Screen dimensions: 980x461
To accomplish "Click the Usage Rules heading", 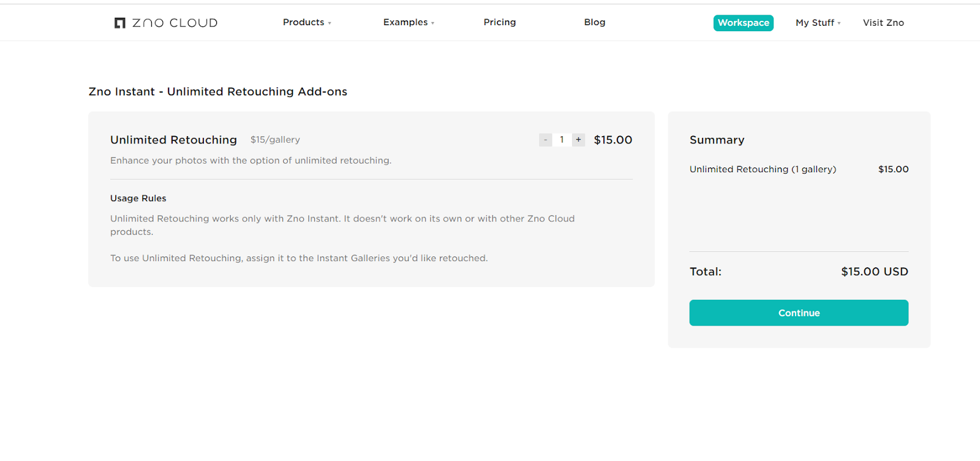I will pos(138,198).
